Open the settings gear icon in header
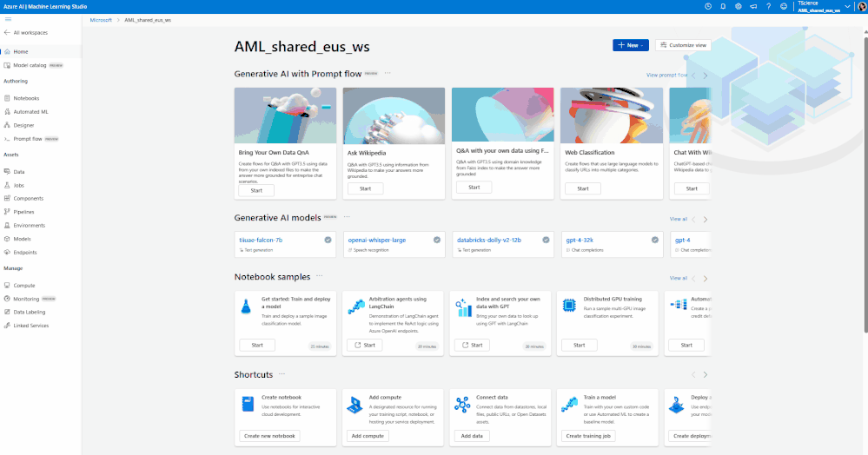This screenshot has height=455, width=868. 739,7
